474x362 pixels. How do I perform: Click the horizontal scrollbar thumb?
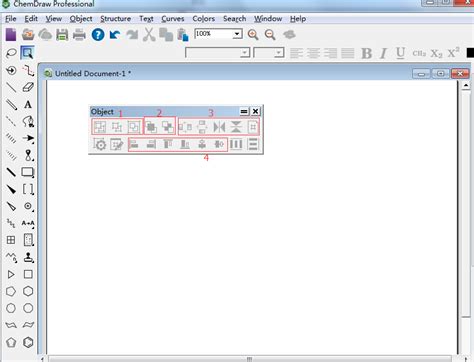[249, 359]
